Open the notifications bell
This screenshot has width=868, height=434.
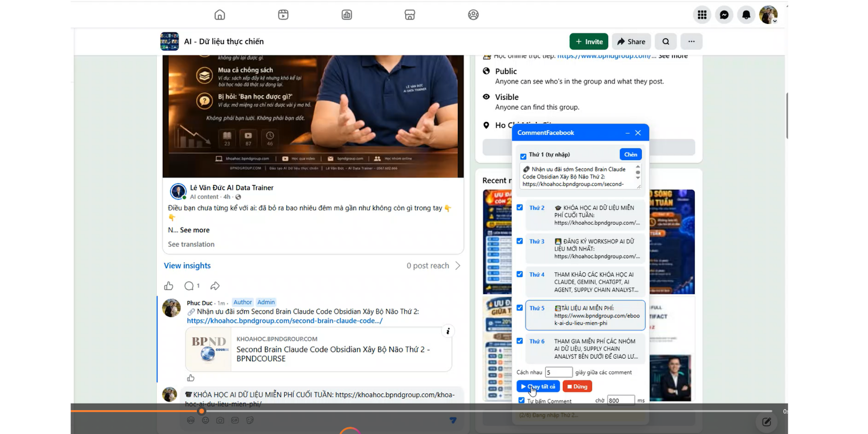point(746,15)
